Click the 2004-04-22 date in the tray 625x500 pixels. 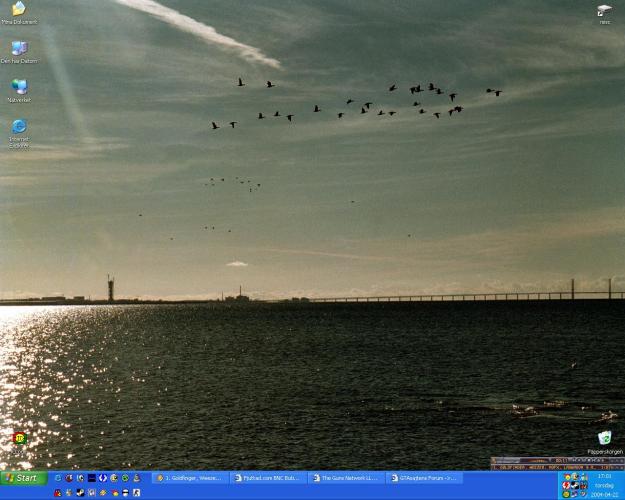(604, 494)
